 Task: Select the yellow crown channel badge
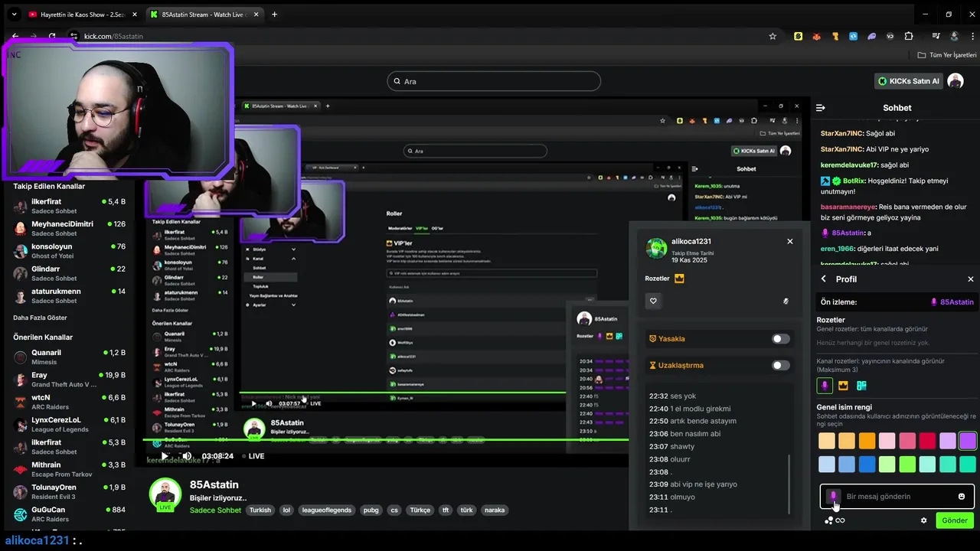coord(843,386)
